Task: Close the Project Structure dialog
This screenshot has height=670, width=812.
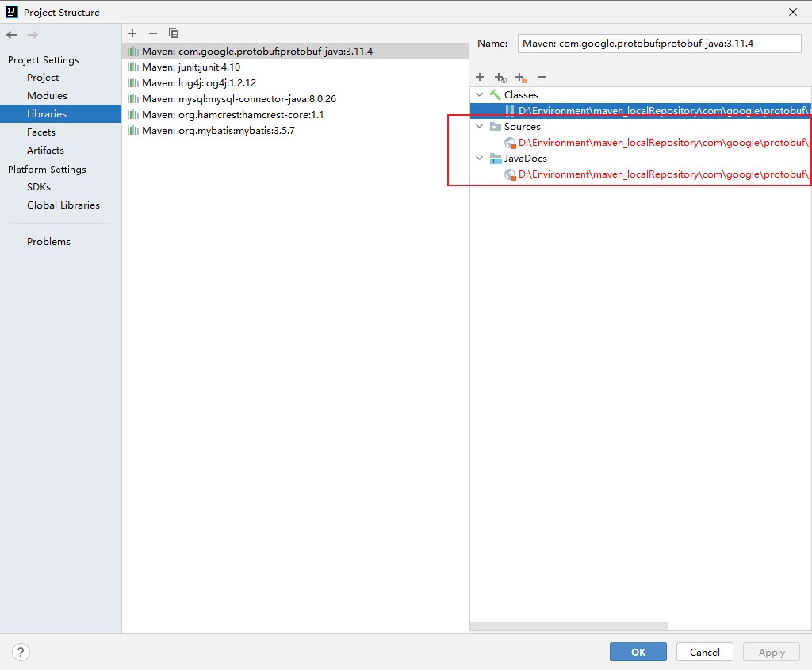Action: tap(793, 12)
